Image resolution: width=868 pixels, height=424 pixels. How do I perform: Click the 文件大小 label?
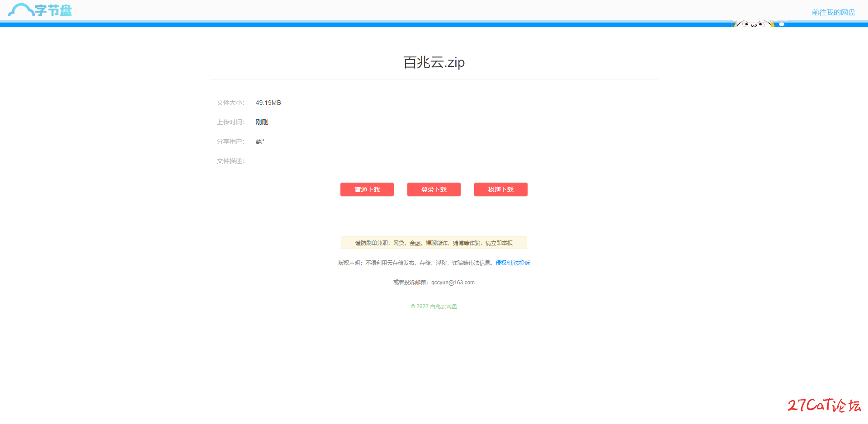[x=231, y=103]
